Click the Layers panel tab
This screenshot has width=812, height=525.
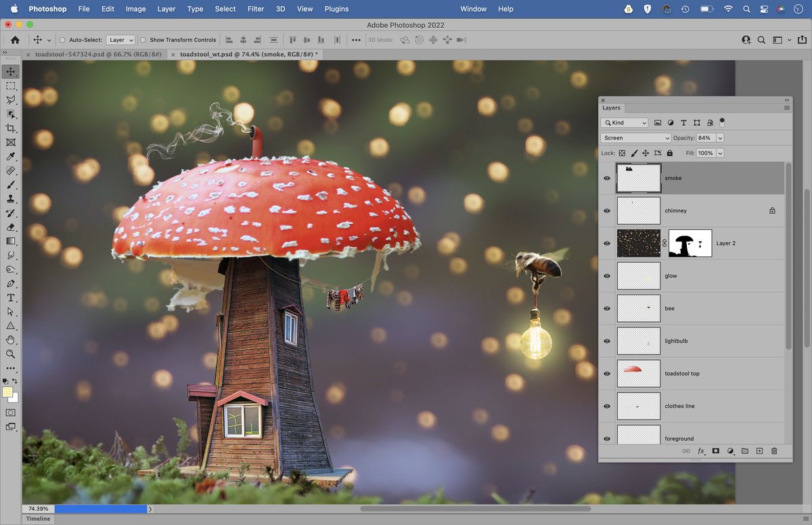pos(612,108)
